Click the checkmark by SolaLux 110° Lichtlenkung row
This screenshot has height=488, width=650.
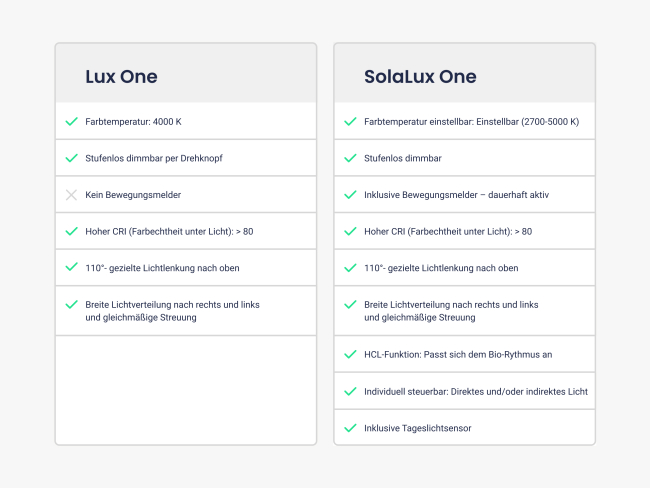[x=350, y=267]
